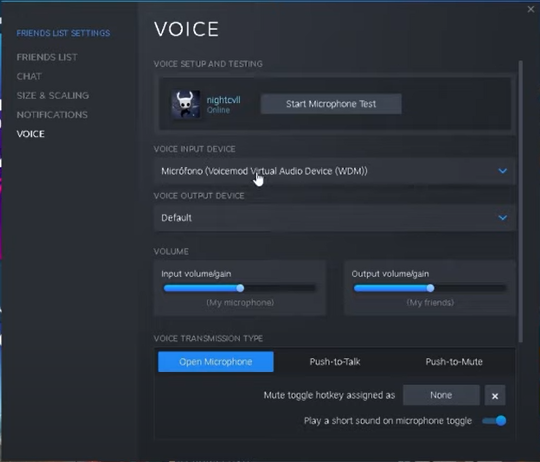Open Micrófono Voicemod input device dropdown
This screenshot has height=462, width=540.
pos(334,171)
